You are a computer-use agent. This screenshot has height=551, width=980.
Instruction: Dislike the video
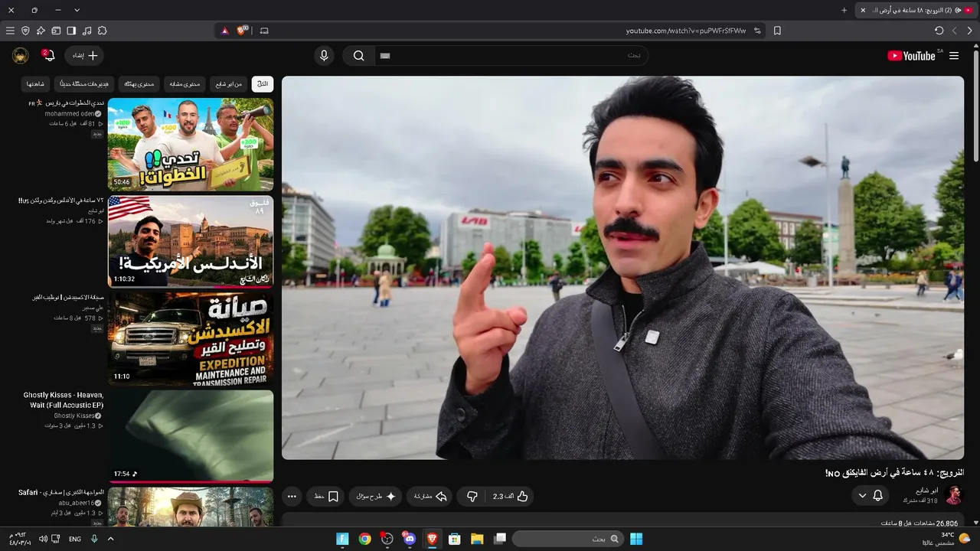[472, 497]
